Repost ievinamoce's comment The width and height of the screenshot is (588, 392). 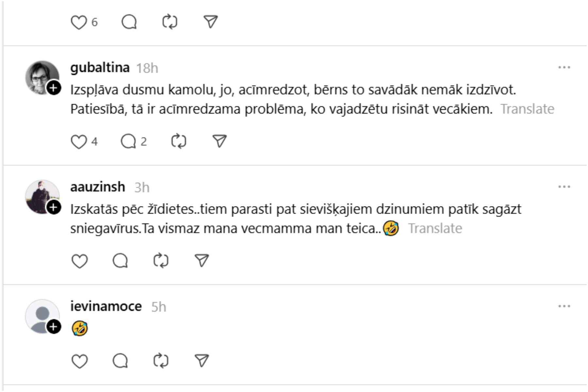161,361
